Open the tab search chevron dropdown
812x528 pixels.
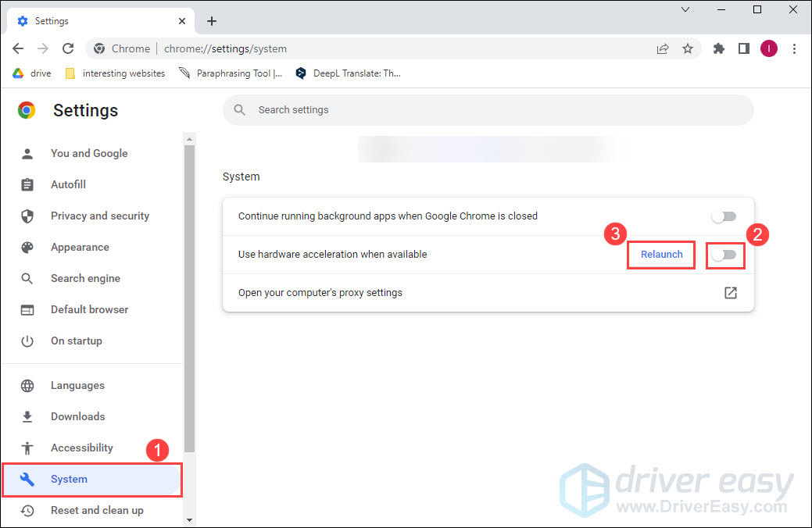pos(685,10)
